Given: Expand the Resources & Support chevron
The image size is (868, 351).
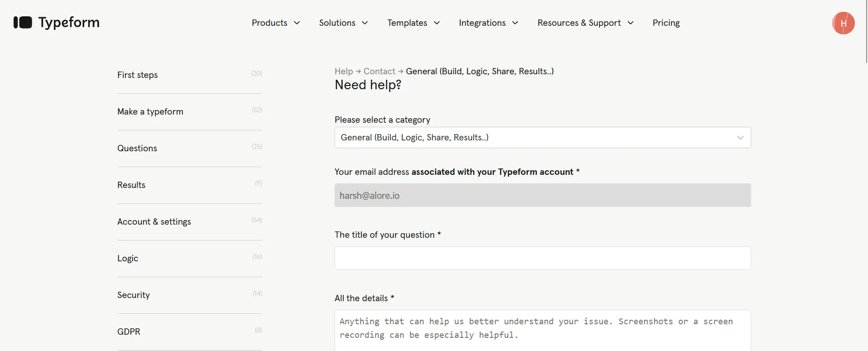Looking at the screenshot, I should (x=631, y=23).
